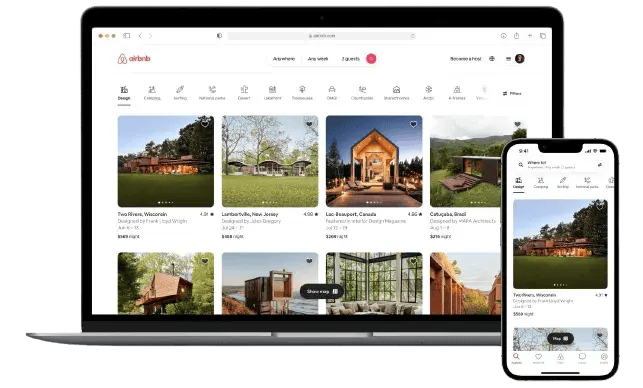
Task: Select Anywhere in the laptop search bar
Action: [x=284, y=59]
